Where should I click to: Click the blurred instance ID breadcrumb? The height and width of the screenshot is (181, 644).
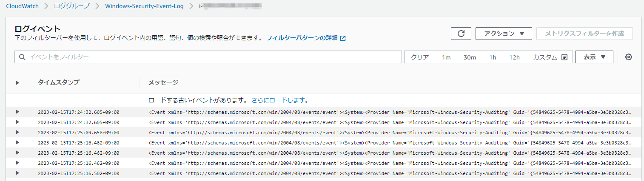[231, 6]
